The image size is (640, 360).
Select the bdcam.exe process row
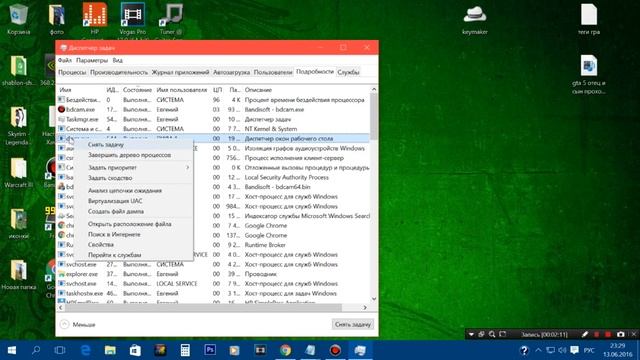(213, 109)
